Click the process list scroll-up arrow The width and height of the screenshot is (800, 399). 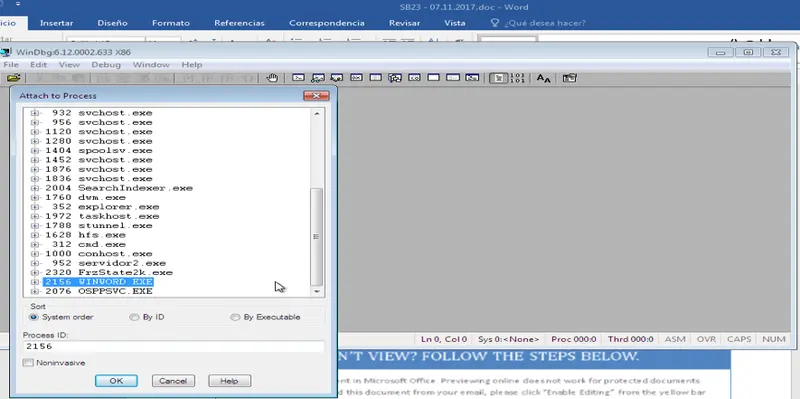pyautogui.click(x=317, y=113)
